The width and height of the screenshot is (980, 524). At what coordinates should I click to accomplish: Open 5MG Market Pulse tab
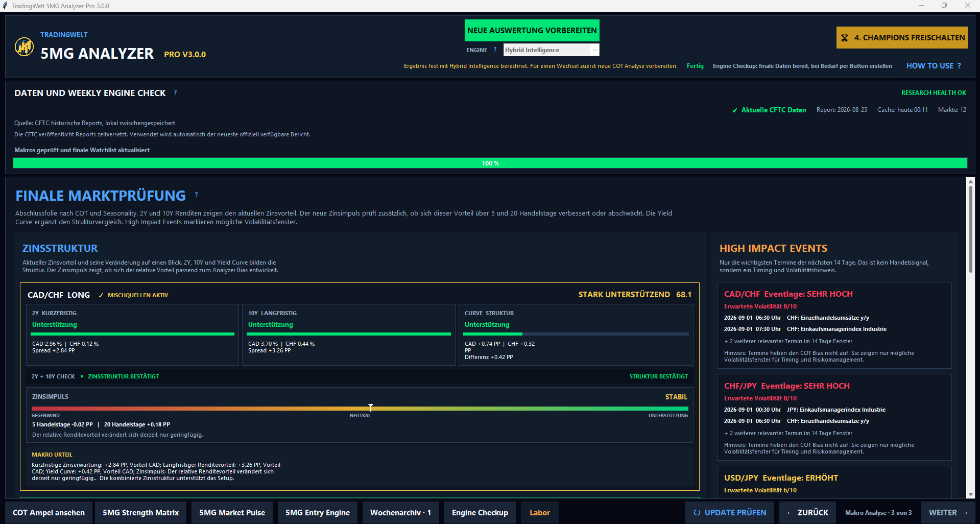tap(232, 513)
